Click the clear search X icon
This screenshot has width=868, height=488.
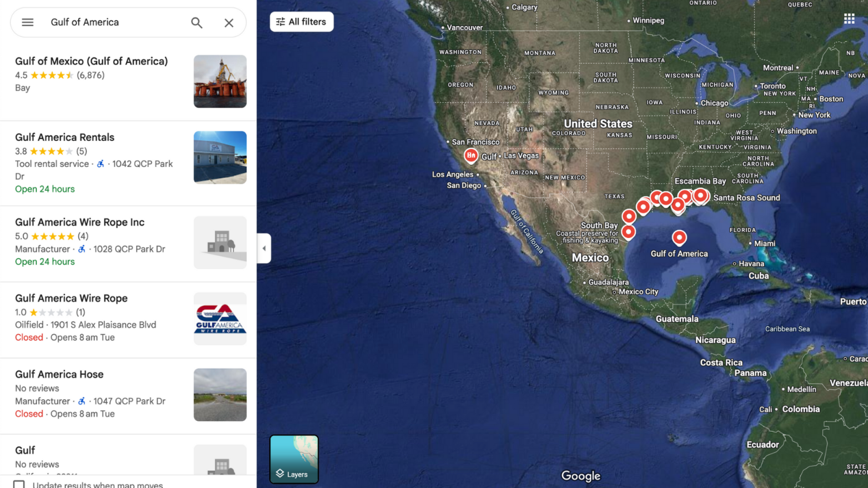click(x=228, y=23)
